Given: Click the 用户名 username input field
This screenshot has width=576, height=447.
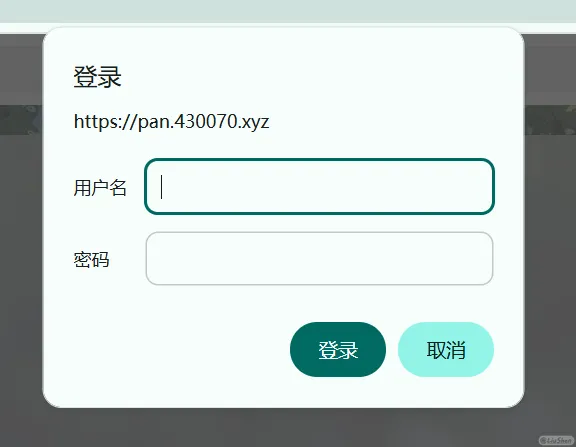Looking at the screenshot, I should 319,186.
